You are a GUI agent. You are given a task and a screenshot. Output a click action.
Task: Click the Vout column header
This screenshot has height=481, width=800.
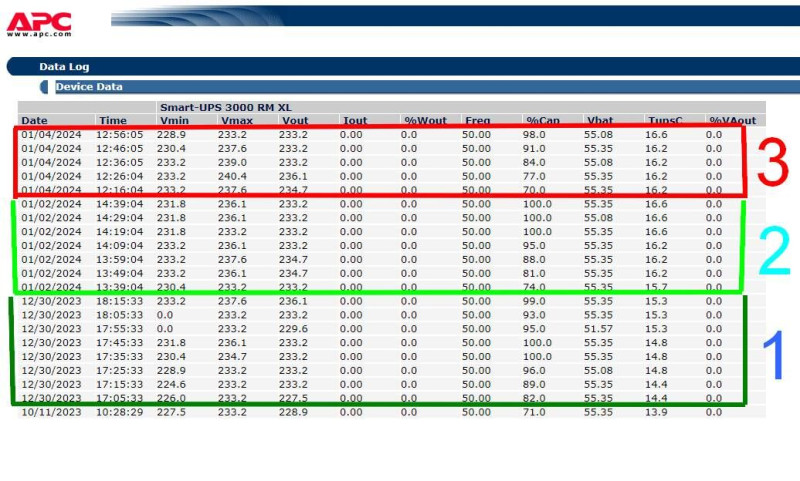(295, 120)
